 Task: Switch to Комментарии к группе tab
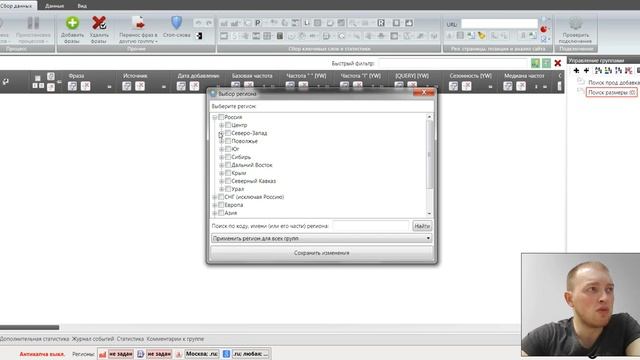click(175, 339)
